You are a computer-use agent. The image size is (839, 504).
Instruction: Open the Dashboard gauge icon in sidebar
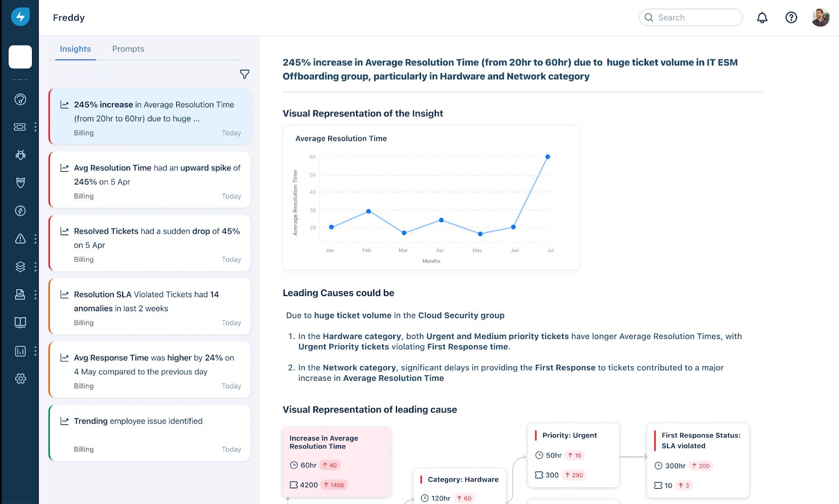pyautogui.click(x=20, y=100)
